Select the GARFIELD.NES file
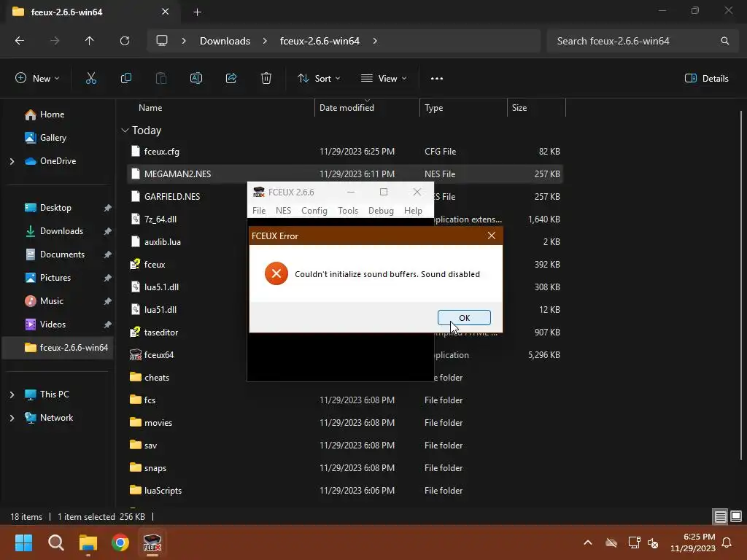The height and width of the screenshot is (560, 747). click(172, 197)
